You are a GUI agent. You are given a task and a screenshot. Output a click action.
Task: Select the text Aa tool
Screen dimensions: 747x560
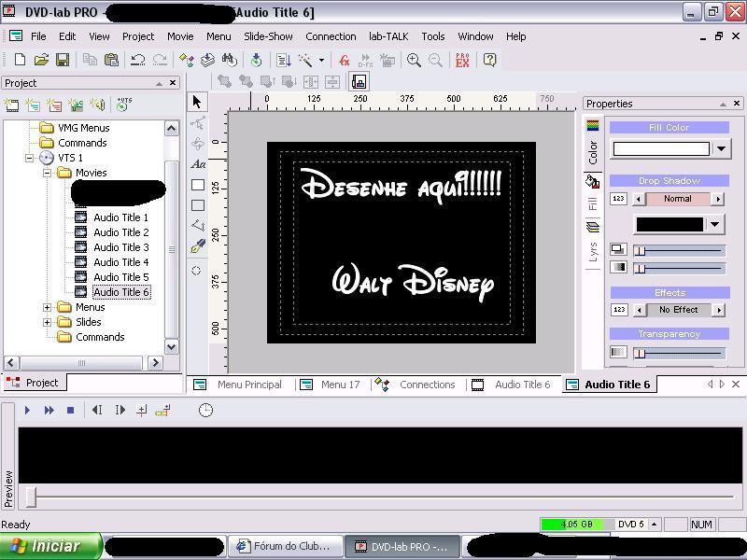coord(197,164)
